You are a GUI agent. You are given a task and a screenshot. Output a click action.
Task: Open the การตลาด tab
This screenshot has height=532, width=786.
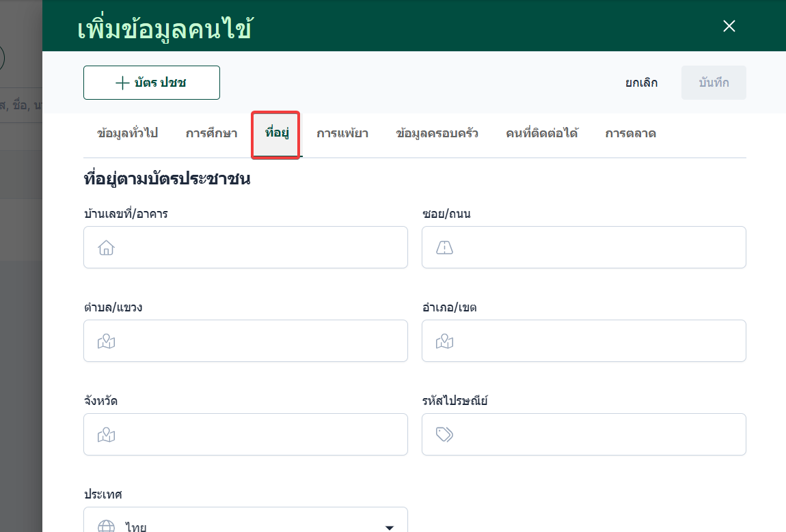point(631,133)
